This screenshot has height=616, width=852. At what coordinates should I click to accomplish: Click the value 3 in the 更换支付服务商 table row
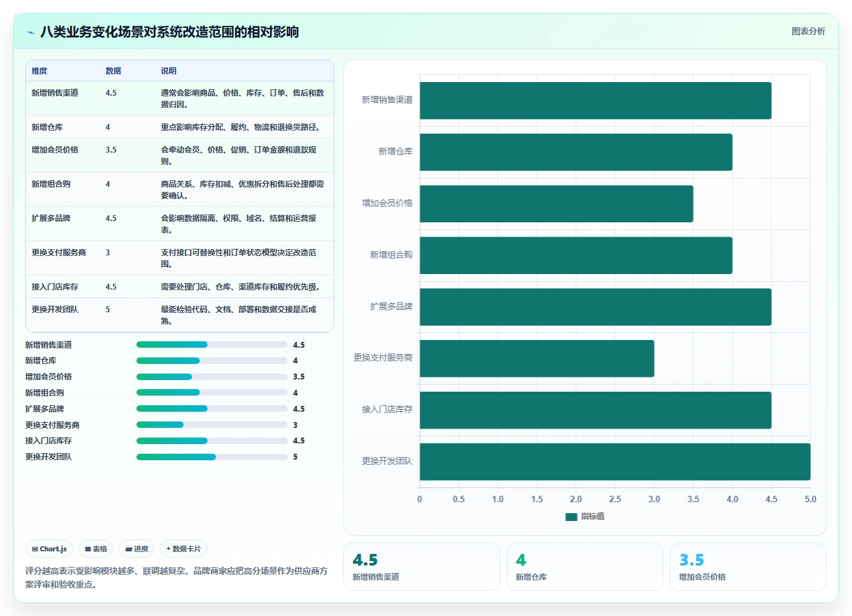pyautogui.click(x=108, y=253)
